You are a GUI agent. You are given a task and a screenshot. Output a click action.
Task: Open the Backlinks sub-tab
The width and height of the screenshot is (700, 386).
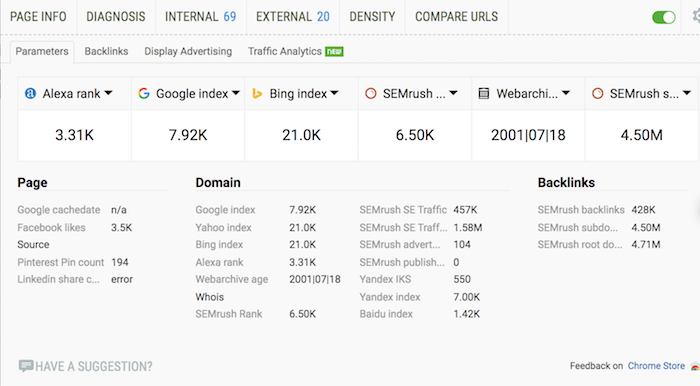click(x=106, y=51)
